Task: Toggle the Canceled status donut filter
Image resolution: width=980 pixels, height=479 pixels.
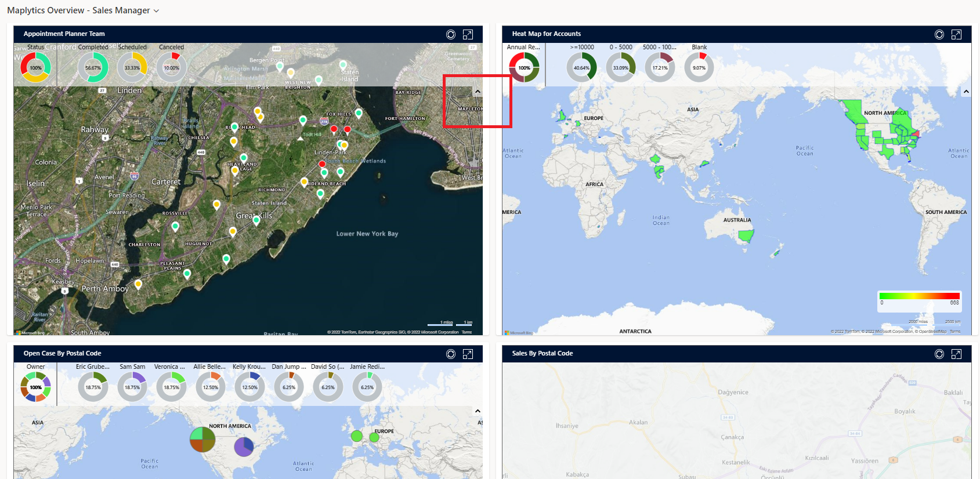Action: click(172, 67)
